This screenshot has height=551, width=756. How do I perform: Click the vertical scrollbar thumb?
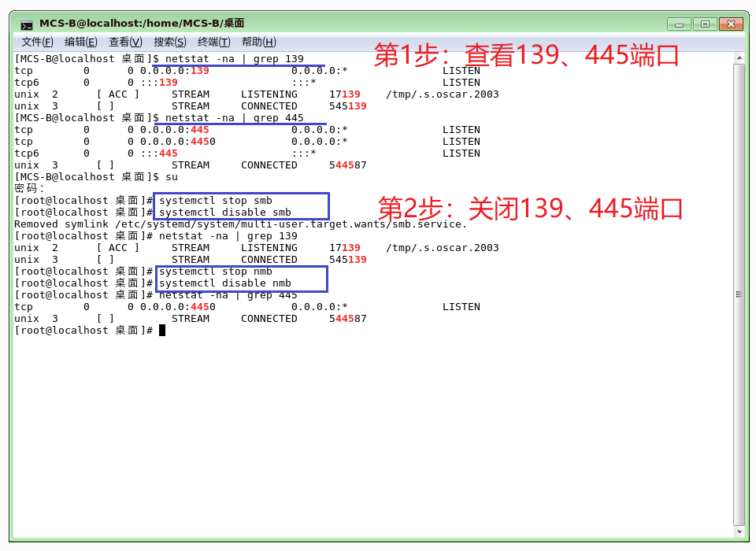coord(739,294)
